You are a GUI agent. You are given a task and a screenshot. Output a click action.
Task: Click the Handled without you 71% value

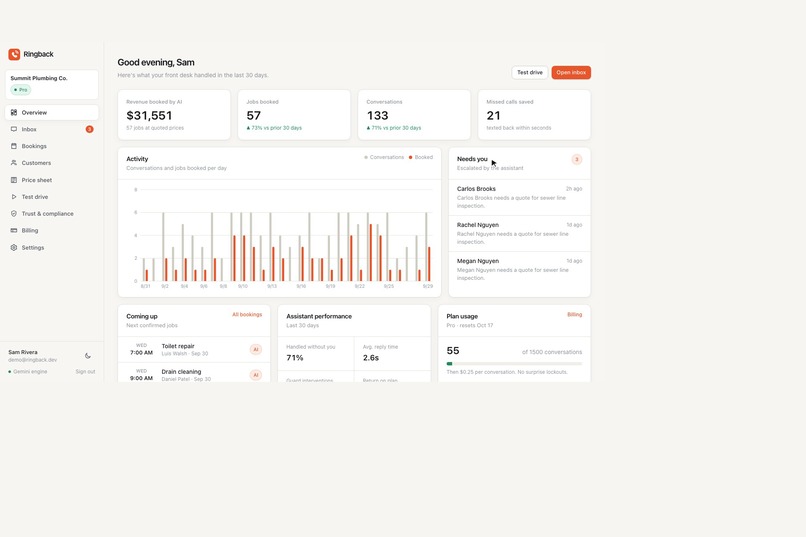pos(295,358)
